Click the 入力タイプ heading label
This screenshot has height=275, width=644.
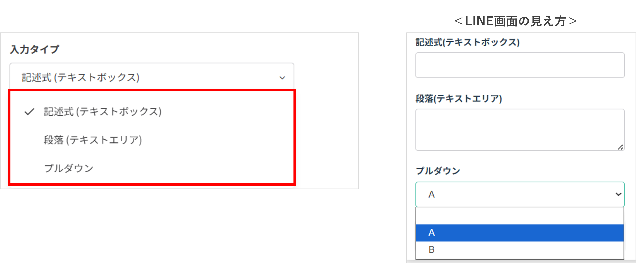[35, 49]
